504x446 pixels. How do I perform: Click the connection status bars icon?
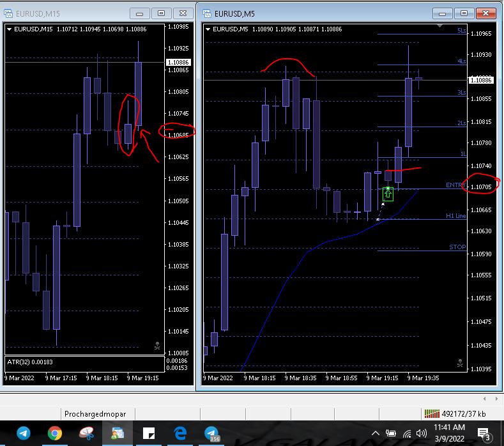[x=432, y=413]
